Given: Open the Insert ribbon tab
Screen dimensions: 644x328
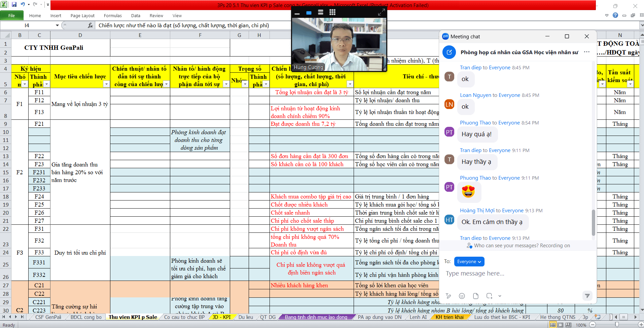Looking at the screenshot, I should point(56,15).
